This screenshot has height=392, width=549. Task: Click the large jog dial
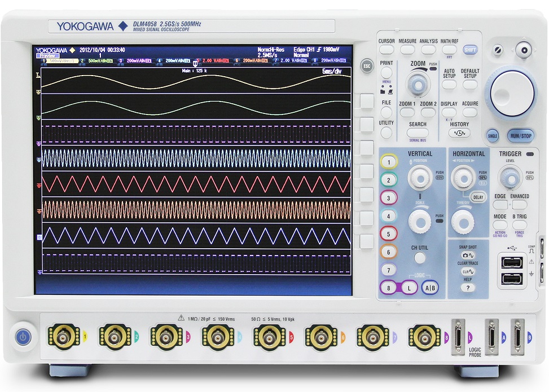tap(512, 94)
